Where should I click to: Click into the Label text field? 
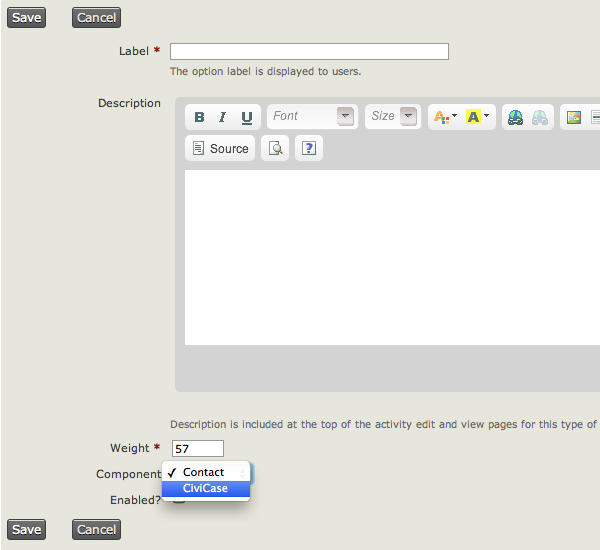click(x=309, y=52)
